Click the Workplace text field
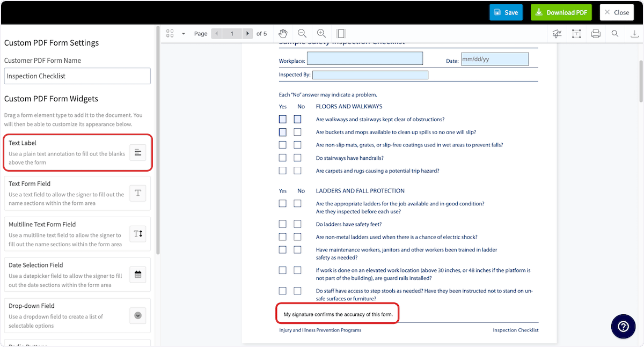 [365, 58]
